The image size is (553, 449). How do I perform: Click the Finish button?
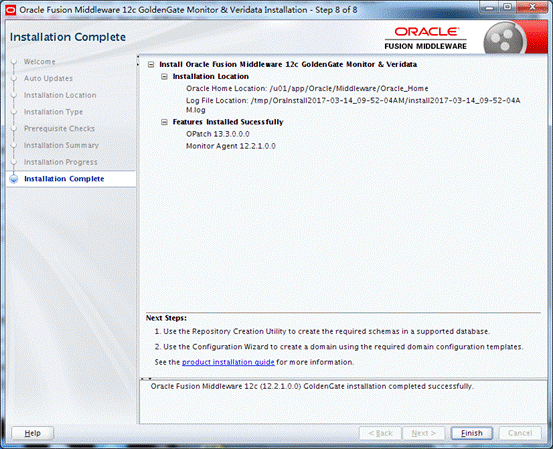pyautogui.click(x=472, y=433)
